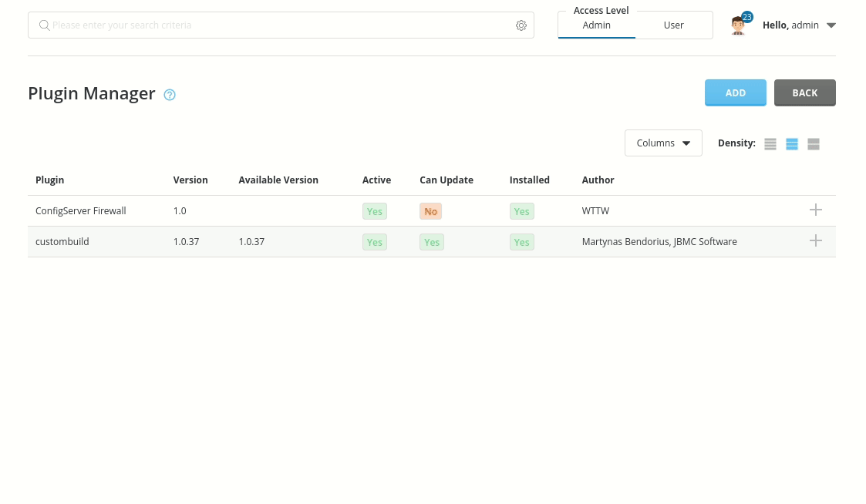Sort by Version column header

[190, 180]
